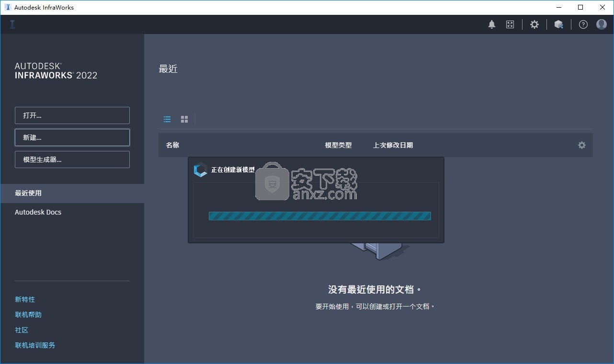The width and height of the screenshot is (614, 364).
Task: Minimize the InfraWorks window
Action: point(558,7)
